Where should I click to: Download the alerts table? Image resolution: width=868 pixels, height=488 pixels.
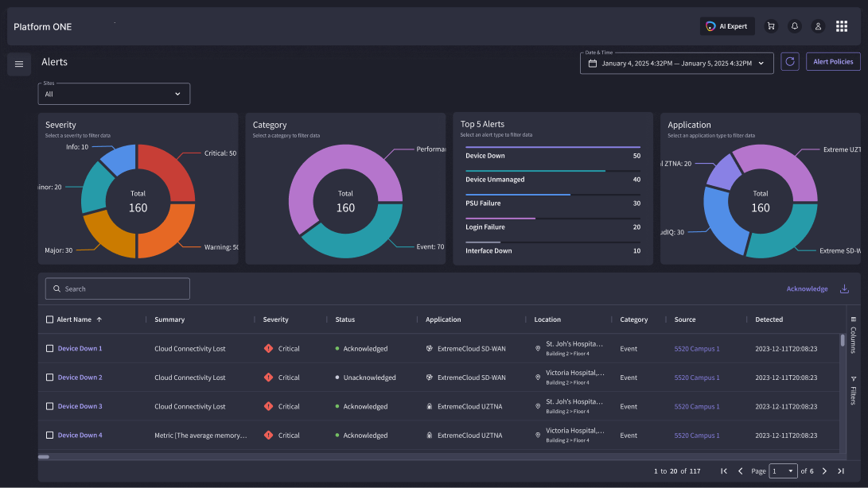click(x=844, y=289)
